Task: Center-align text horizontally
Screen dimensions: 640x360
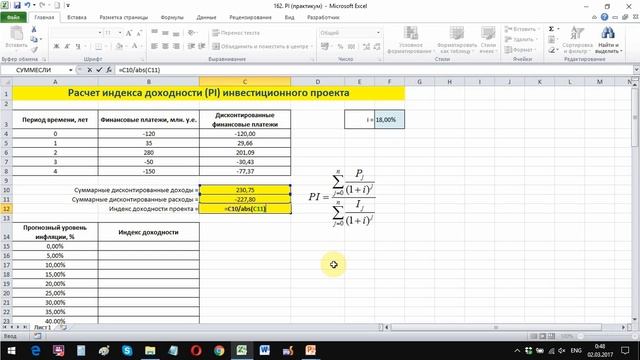Action: (165, 47)
